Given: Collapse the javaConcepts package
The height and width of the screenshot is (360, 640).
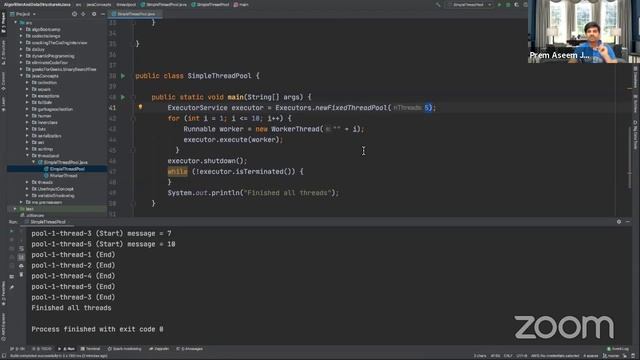Looking at the screenshot, I should [21, 76].
